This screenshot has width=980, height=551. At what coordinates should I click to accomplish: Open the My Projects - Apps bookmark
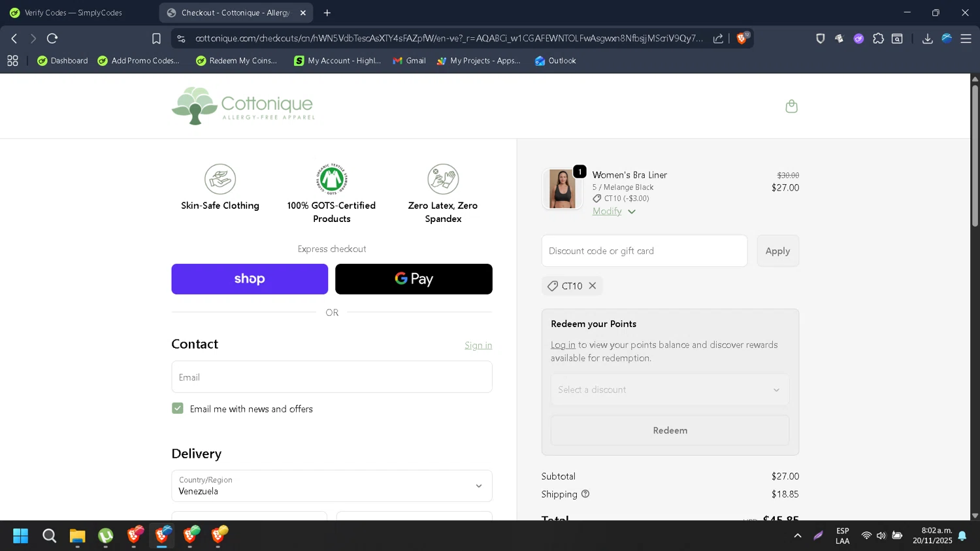(x=479, y=61)
